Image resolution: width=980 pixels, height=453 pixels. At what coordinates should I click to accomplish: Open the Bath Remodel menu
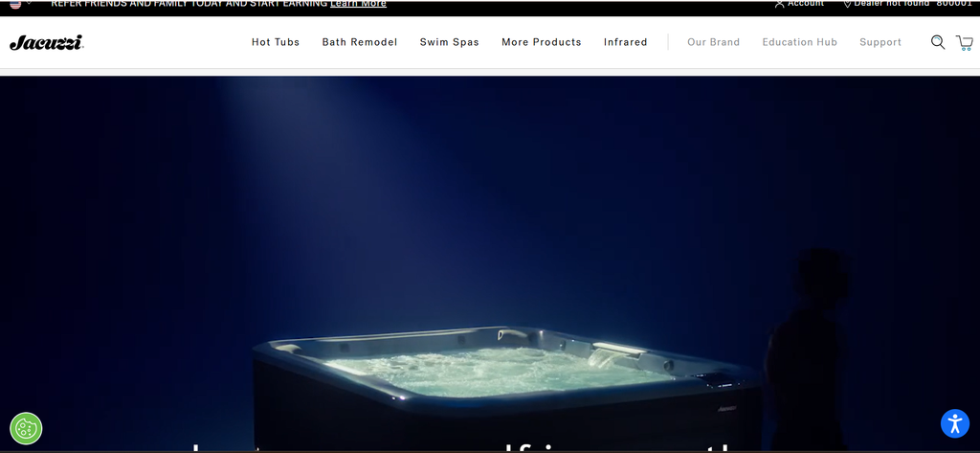360,42
